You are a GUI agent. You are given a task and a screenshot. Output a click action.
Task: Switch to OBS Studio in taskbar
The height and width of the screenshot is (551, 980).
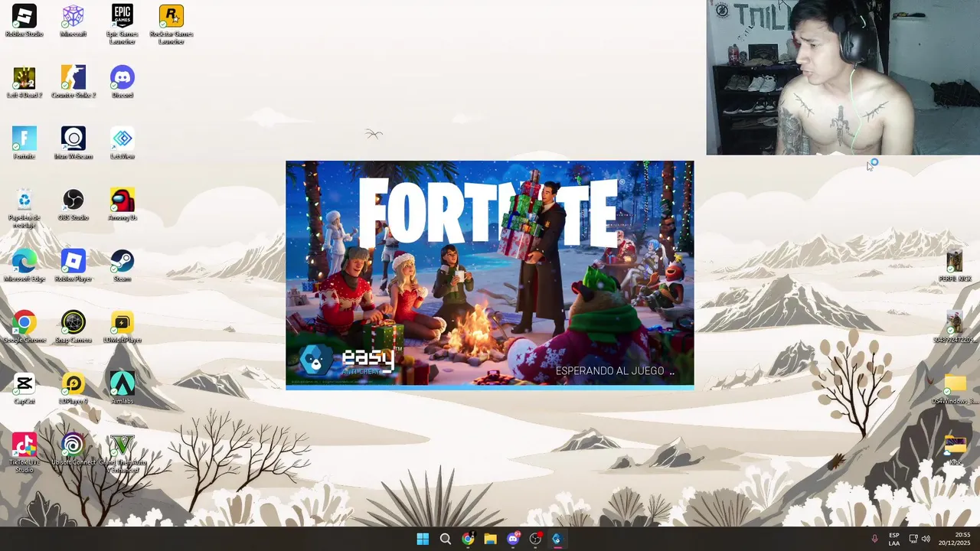coord(535,539)
